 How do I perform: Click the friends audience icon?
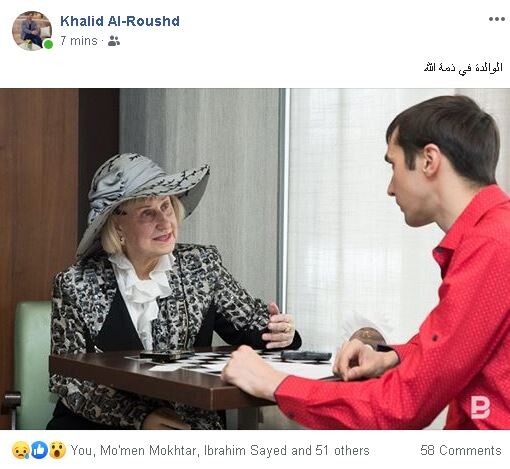114,41
